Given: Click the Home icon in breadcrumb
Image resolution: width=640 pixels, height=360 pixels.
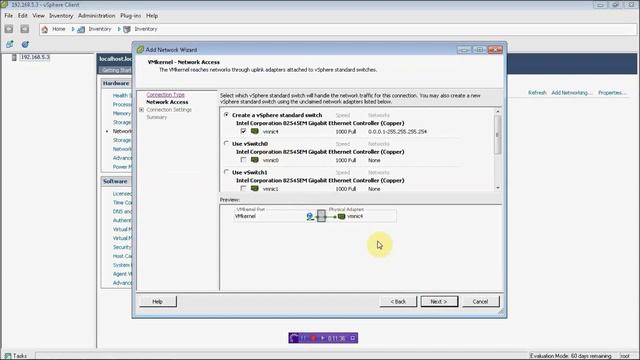Looking at the screenshot, I should (x=45, y=29).
